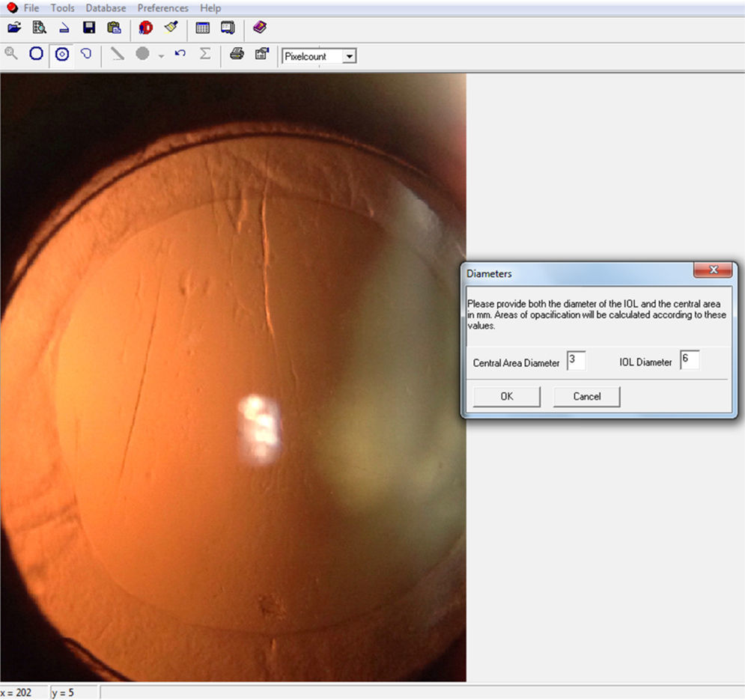This screenshot has width=745, height=700.
Task: Click the floppy disk save icon
Action: tap(89, 28)
